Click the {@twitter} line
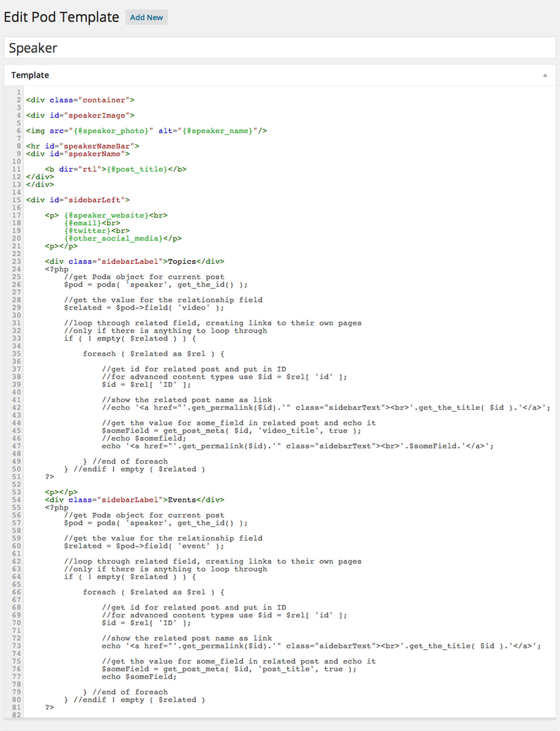560x731 pixels. pos(97,231)
